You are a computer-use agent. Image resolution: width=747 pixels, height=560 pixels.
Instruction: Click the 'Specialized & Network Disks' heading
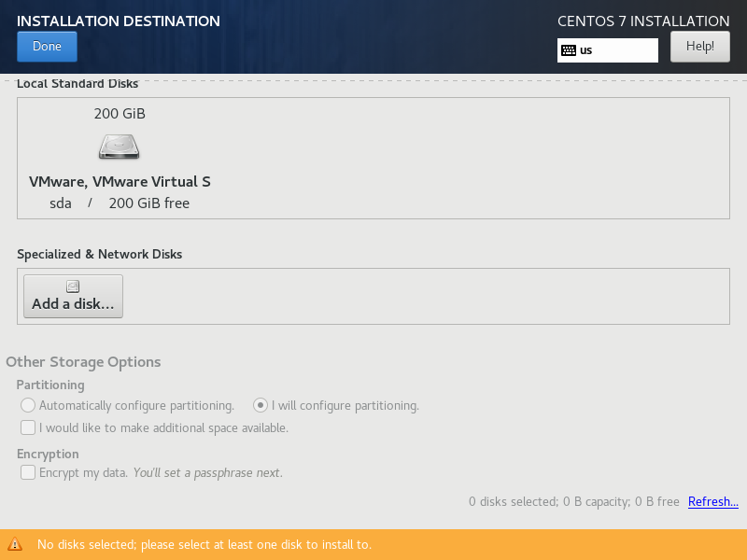(100, 254)
